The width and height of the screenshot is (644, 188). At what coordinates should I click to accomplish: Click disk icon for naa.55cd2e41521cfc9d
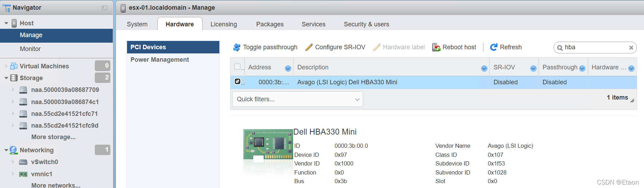(23, 126)
